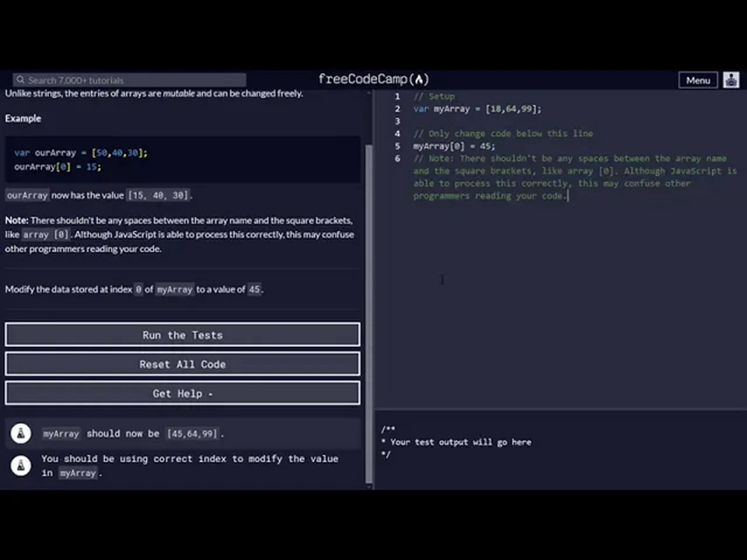This screenshot has width=747, height=560.
Task: Click "45" in the challenge instruction
Action: click(254, 289)
